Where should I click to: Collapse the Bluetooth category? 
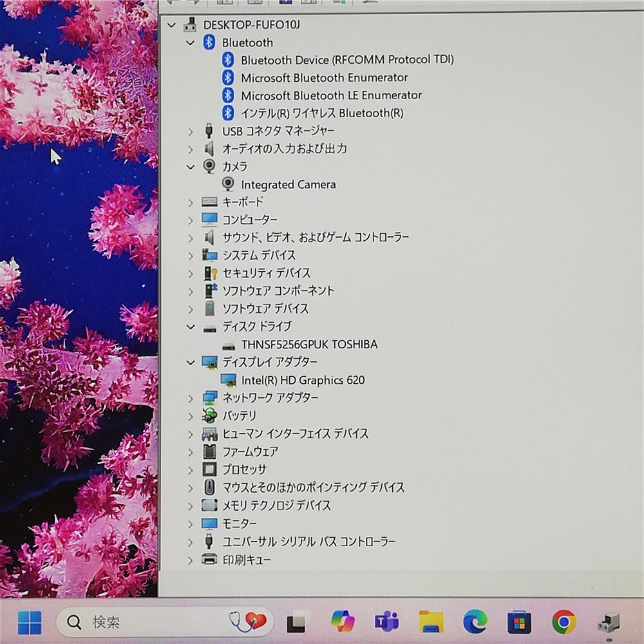click(190, 43)
